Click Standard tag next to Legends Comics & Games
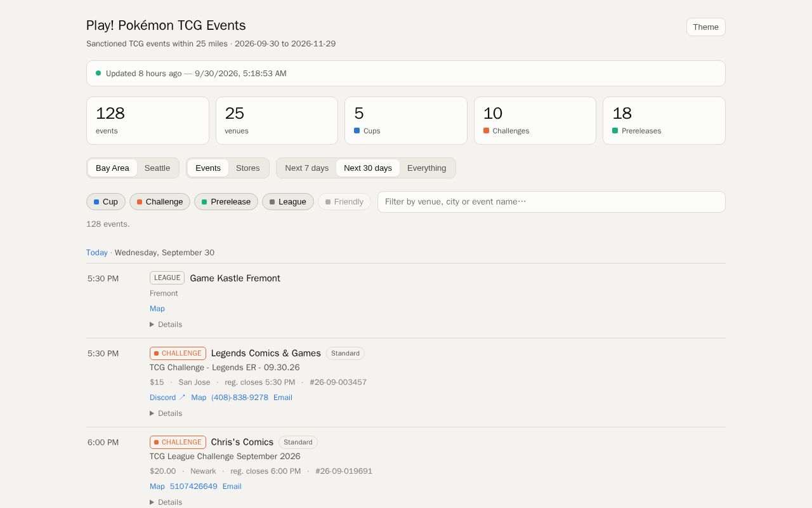Image resolution: width=812 pixels, height=508 pixels. pos(345,353)
